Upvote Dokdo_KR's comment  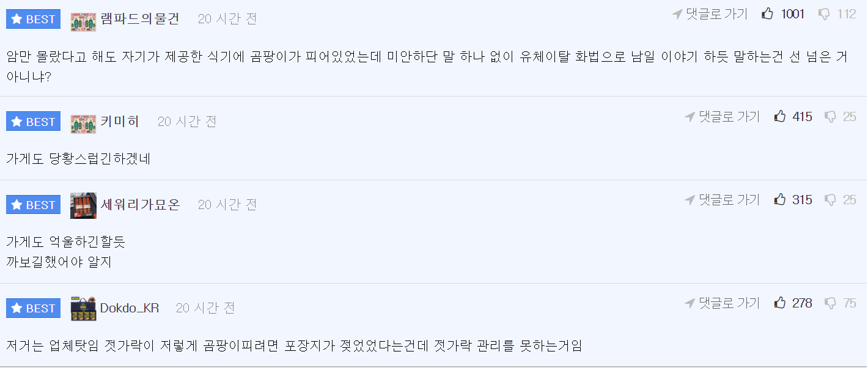pyautogui.click(x=780, y=303)
